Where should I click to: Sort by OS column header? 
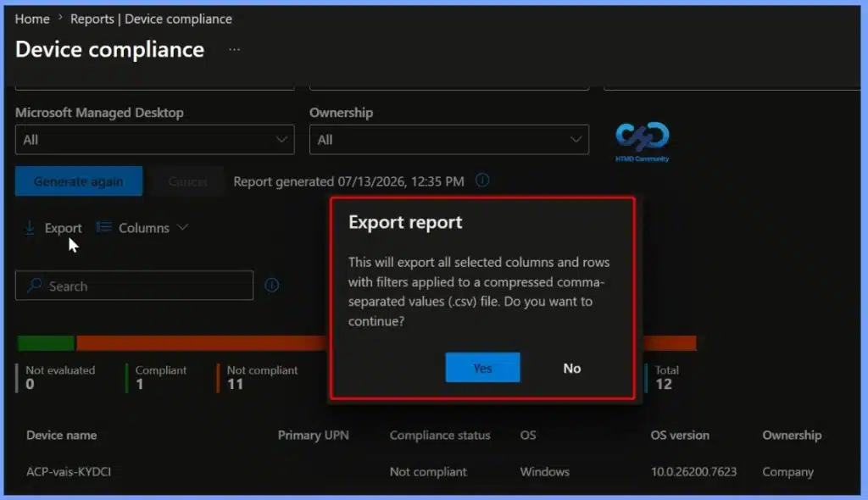pos(527,436)
